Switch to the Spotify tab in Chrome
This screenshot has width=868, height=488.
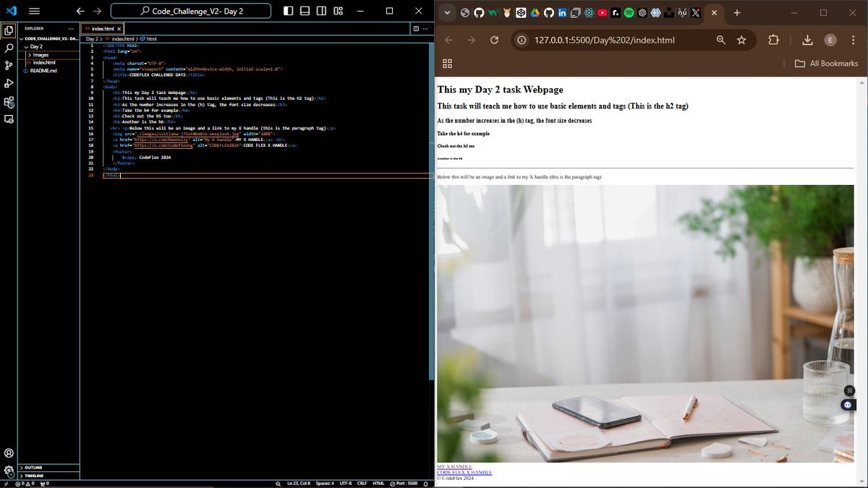pos(629,13)
